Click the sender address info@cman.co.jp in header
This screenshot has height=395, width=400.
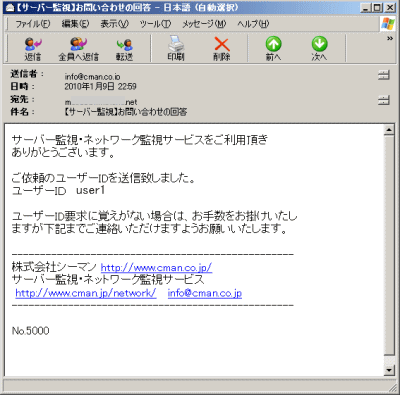click(x=92, y=77)
